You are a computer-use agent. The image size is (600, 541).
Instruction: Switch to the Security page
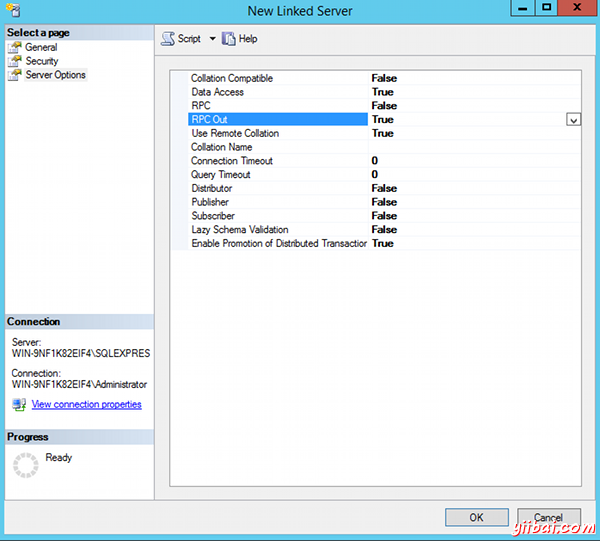point(42,61)
